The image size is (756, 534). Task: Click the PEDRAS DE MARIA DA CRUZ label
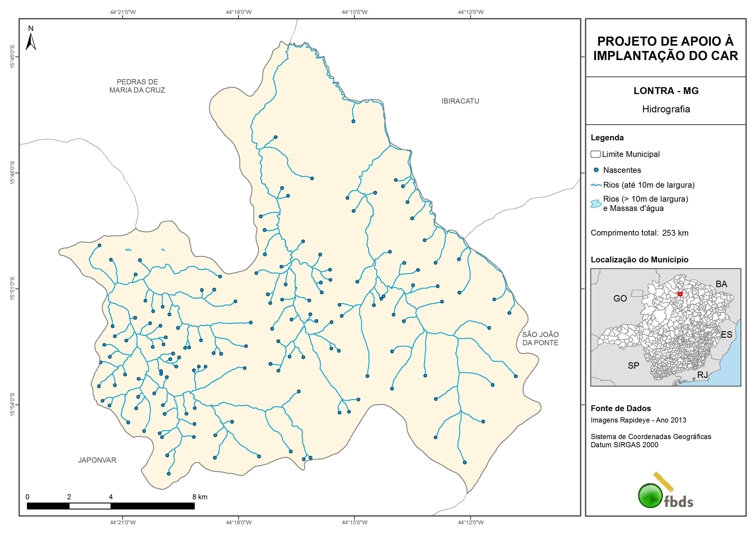(137, 86)
